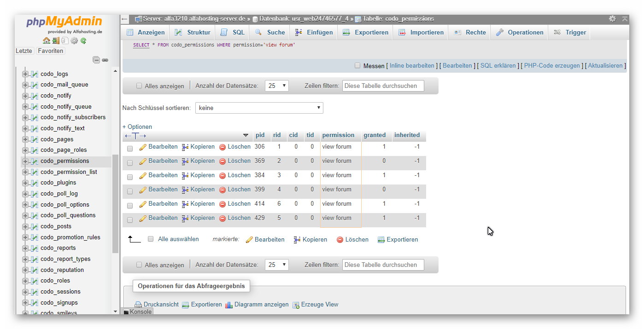Open page settings gear at top right
The width and height of the screenshot is (644, 329).
[612, 19]
